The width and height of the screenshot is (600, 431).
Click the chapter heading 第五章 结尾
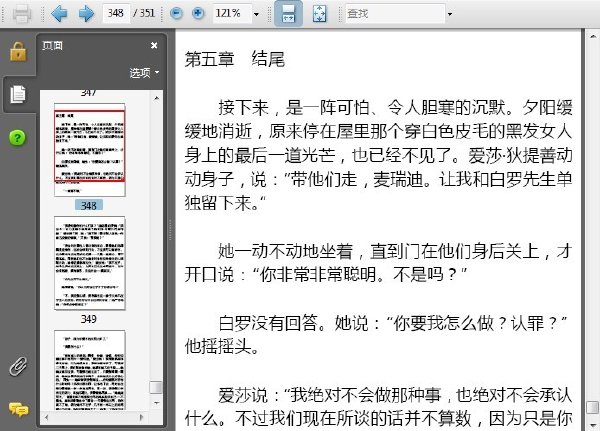click(x=235, y=60)
